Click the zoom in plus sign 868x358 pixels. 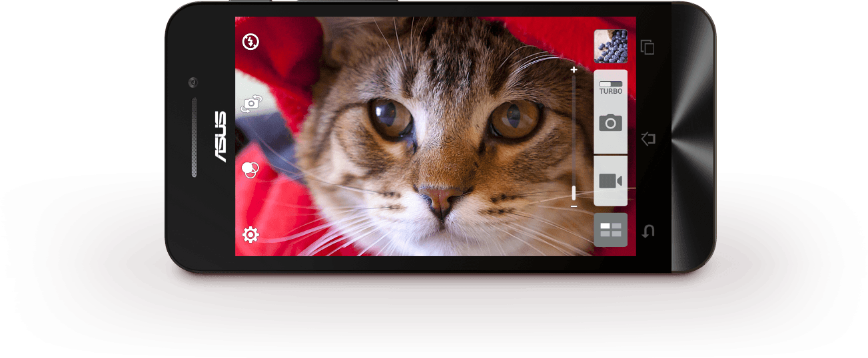pos(574,70)
